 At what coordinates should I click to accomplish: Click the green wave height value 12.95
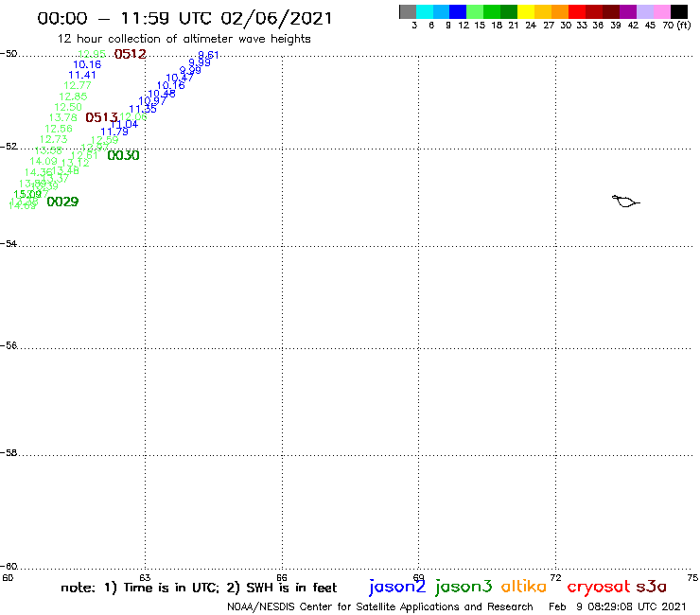coord(92,54)
